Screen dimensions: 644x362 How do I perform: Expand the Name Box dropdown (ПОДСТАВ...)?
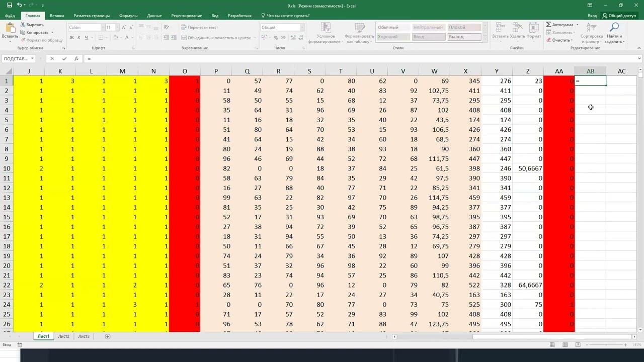(32, 59)
